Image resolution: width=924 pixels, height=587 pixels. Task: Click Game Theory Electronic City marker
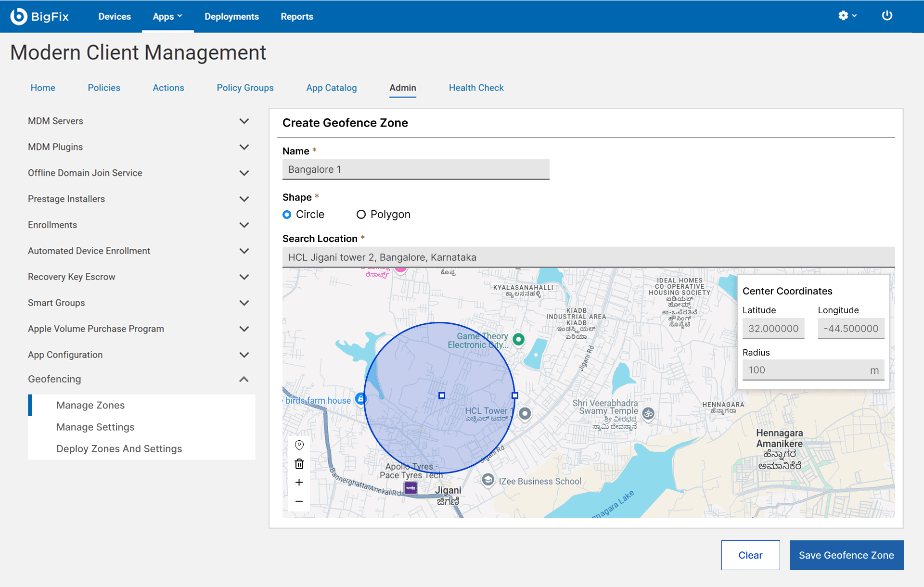(x=518, y=339)
